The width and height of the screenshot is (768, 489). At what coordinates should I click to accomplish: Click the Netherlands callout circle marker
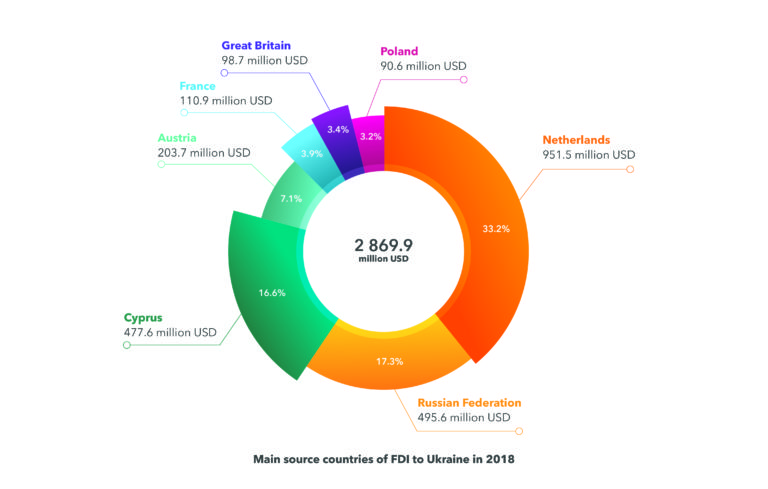pyautogui.click(x=630, y=170)
